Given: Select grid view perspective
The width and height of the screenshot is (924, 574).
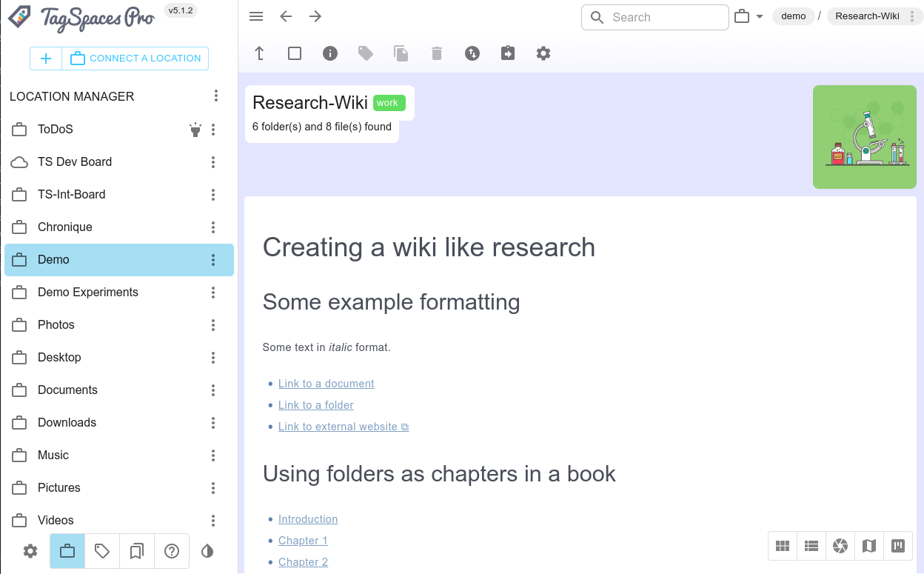Looking at the screenshot, I should (783, 546).
